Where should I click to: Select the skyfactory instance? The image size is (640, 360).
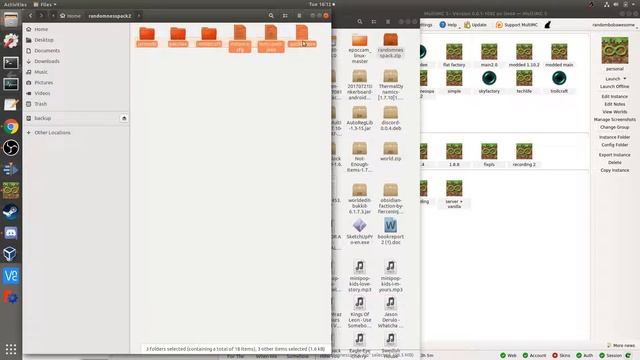tap(489, 82)
